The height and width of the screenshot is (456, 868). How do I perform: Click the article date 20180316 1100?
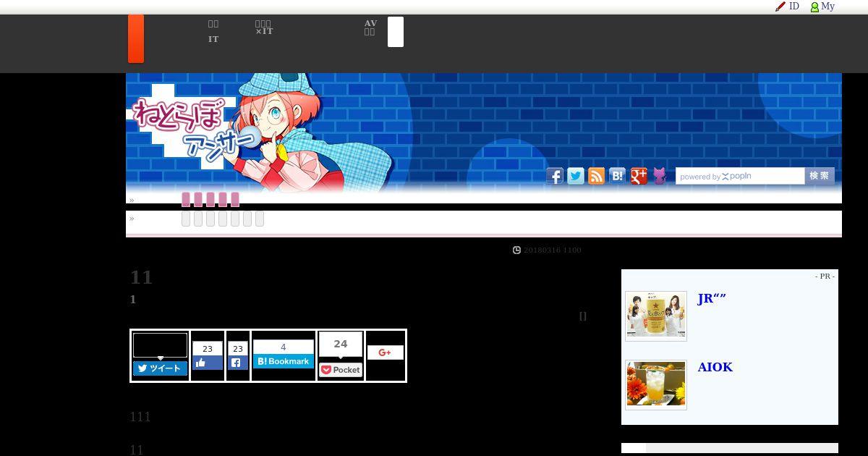point(553,250)
